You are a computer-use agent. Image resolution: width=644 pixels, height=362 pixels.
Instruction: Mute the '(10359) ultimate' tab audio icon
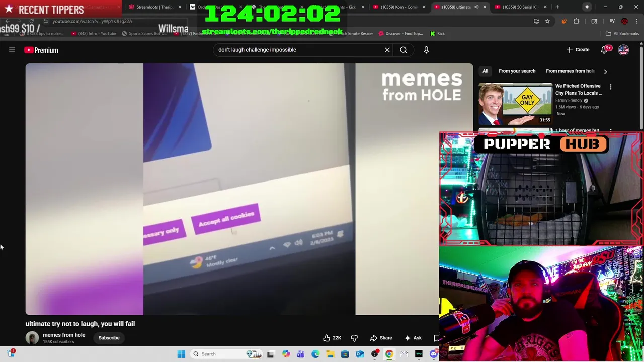click(476, 7)
